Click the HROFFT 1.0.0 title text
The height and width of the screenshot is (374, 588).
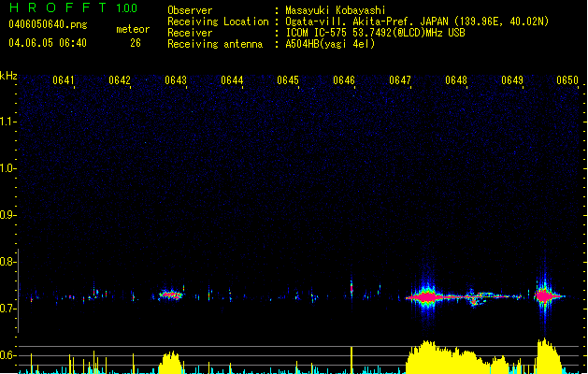[73, 7]
